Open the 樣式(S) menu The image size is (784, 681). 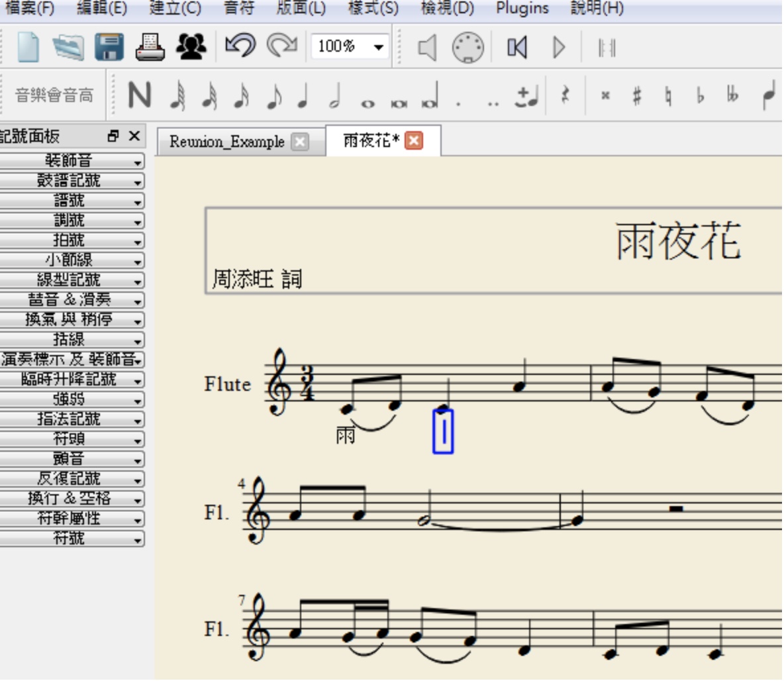[373, 8]
